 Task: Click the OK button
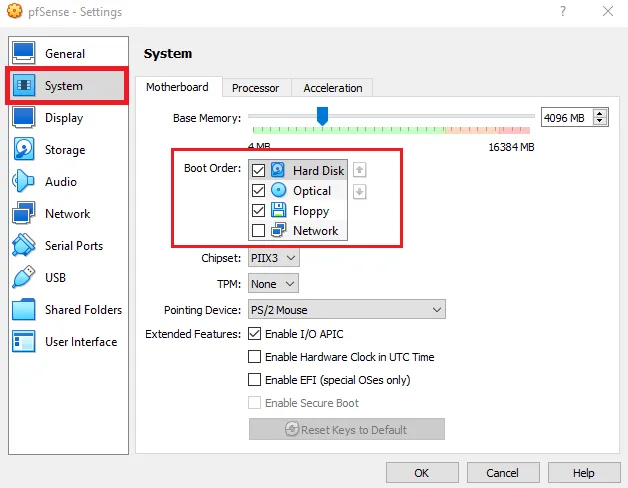422,473
